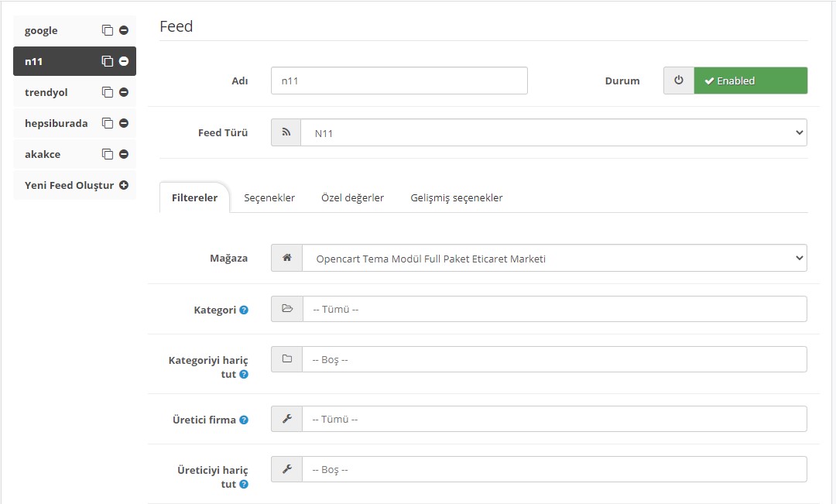Select the hepsiburada feed in sidebar
The image size is (836, 504).
click(x=57, y=123)
